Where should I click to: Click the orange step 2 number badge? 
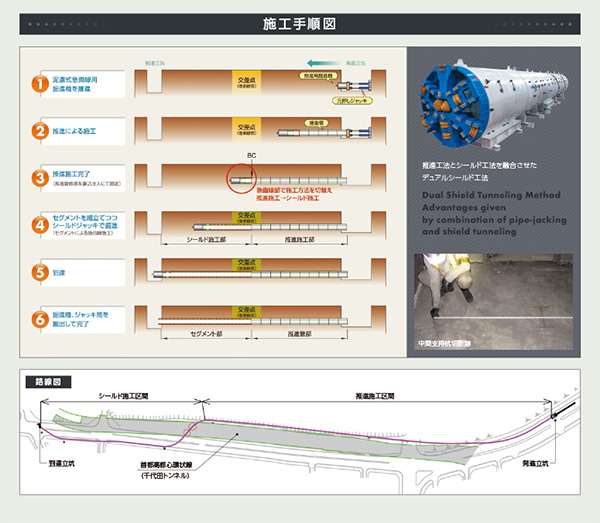[x=40, y=131]
